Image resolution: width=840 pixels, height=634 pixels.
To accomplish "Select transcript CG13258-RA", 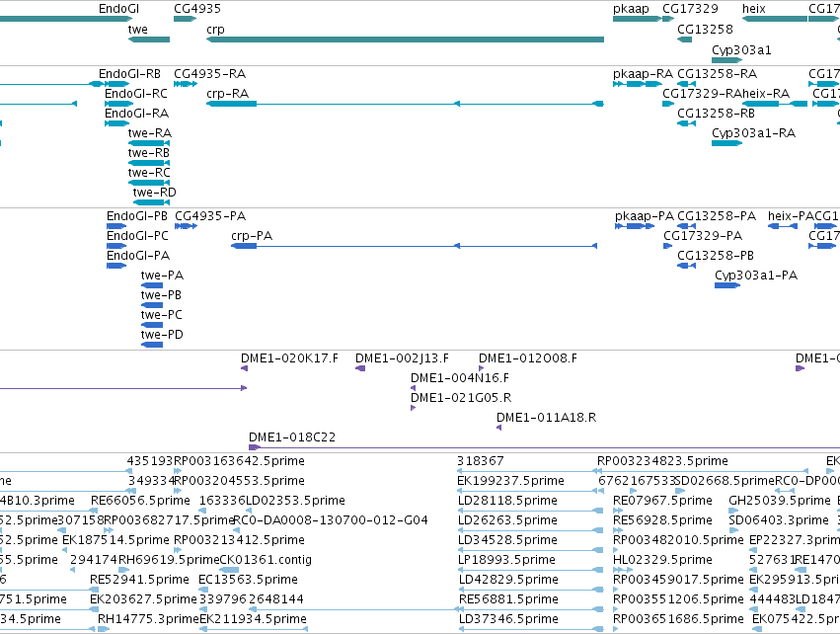I will point(718,73).
